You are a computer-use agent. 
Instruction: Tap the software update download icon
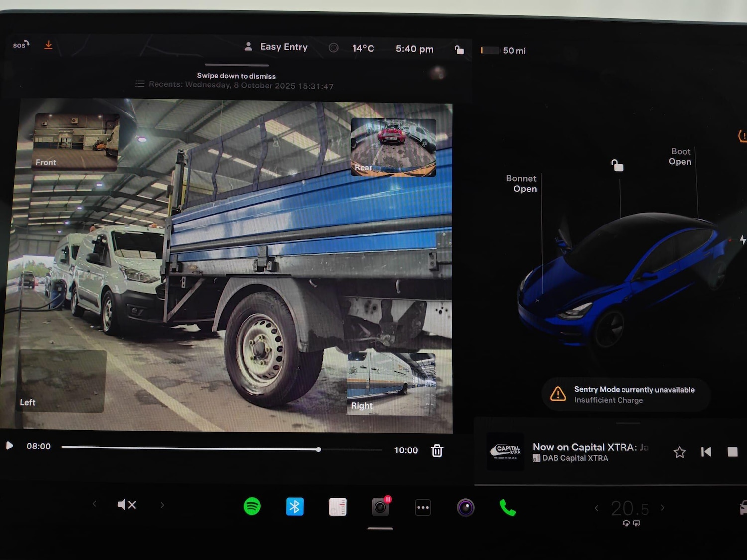pyautogui.click(x=48, y=45)
